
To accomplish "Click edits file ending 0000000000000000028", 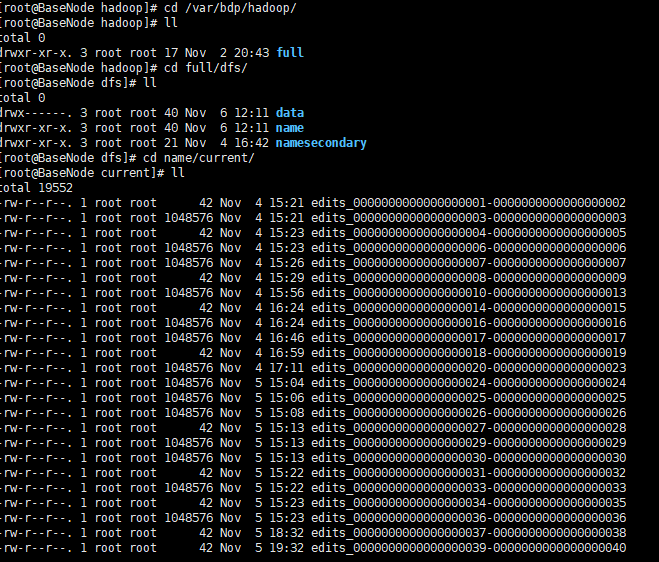I will [x=469, y=427].
